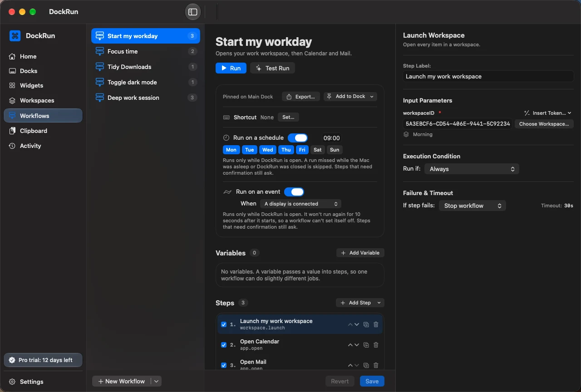The image size is (581, 392).
Task: Click the Export... button
Action: point(301,97)
